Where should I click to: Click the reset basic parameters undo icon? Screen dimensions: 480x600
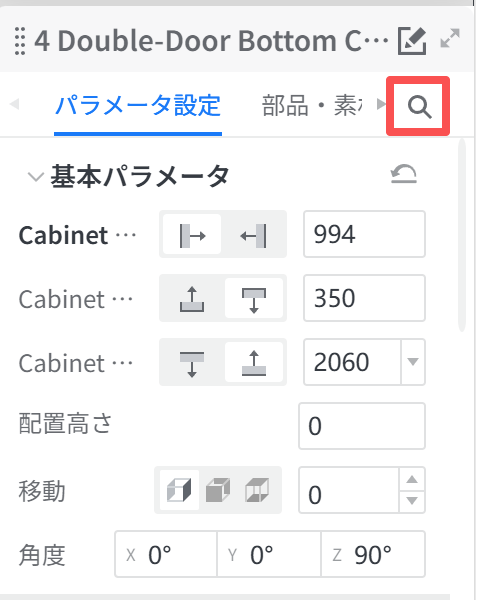[404, 174]
